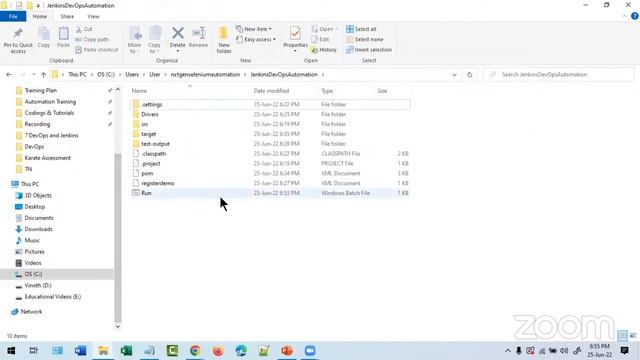Image resolution: width=640 pixels, height=360 pixels.
Task: Expand the address bar history dropdown
Action: (x=454, y=75)
